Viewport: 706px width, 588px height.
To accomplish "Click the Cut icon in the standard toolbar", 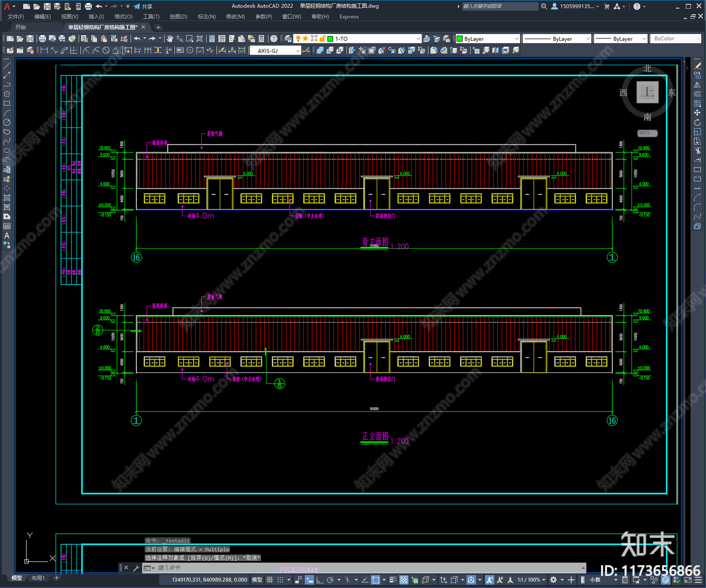I will pos(85,39).
